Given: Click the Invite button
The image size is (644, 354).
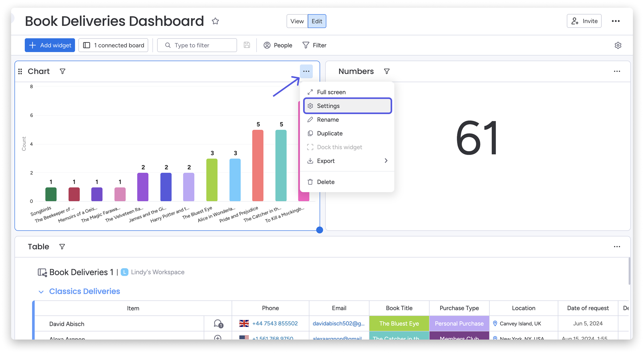Looking at the screenshot, I should click(584, 21).
